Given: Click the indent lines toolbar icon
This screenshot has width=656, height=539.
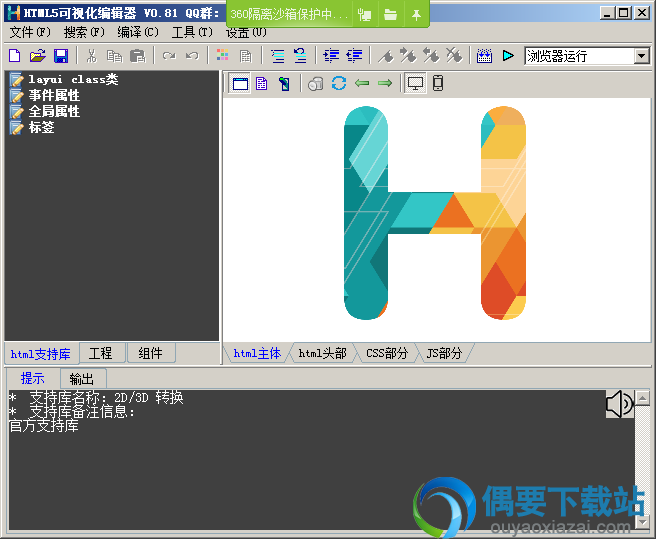Looking at the screenshot, I should tap(277, 56).
